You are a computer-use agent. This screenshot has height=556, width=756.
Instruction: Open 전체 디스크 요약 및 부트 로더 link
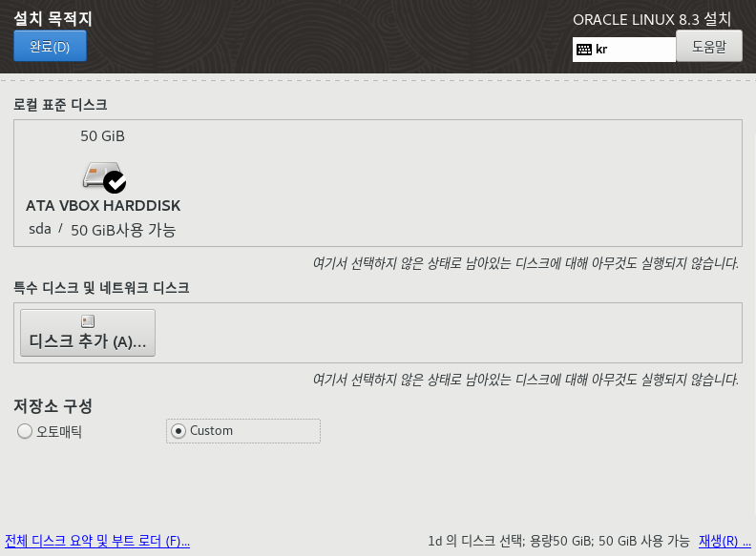(97, 541)
